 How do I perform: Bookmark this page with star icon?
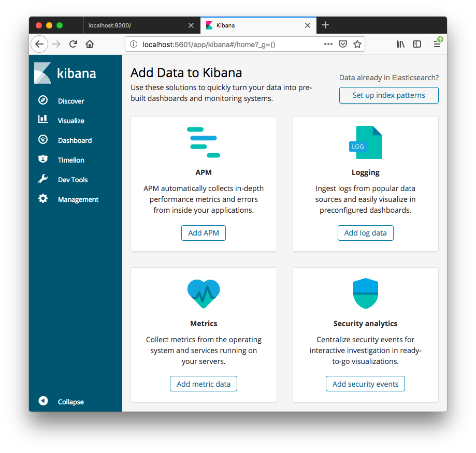coord(357,45)
